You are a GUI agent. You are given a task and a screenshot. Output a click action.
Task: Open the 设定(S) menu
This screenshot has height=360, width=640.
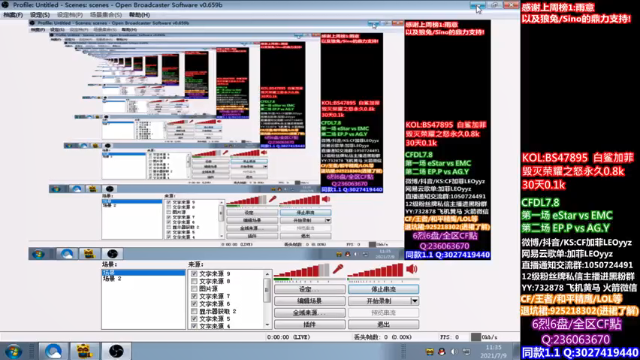tap(40, 15)
